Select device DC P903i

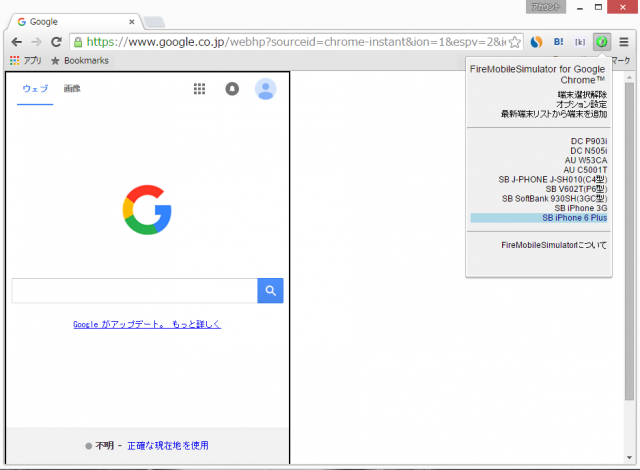click(x=589, y=141)
